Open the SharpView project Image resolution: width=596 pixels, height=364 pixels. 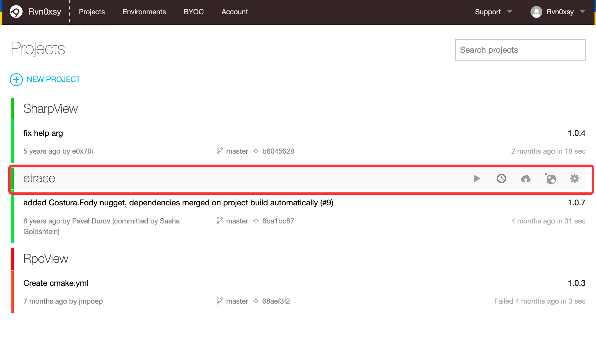pos(50,109)
